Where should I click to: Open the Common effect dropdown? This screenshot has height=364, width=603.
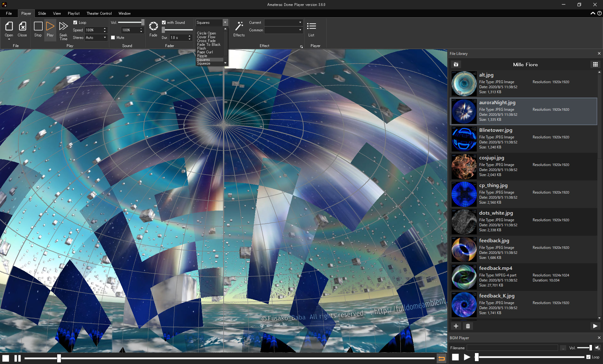[x=283, y=30]
